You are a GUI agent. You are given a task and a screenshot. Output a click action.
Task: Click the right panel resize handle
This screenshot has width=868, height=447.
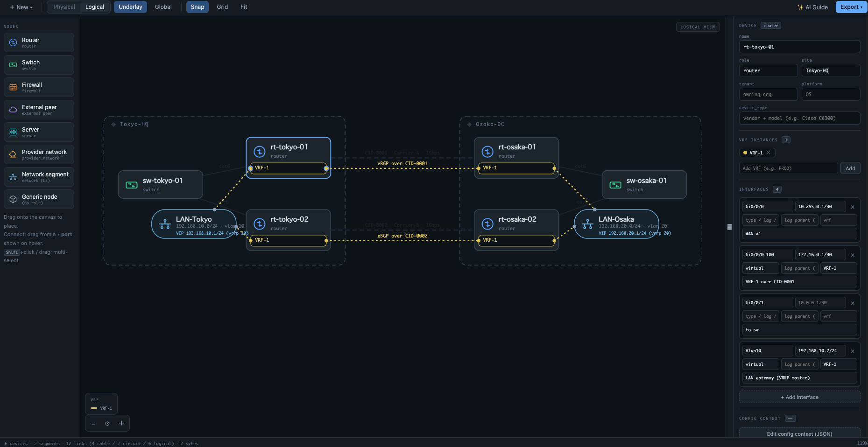(729, 227)
